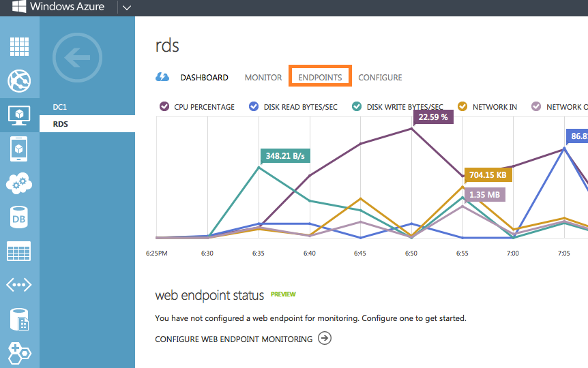Click the web endpoint status heading
This screenshot has height=368, width=588.
(x=209, y=296)
